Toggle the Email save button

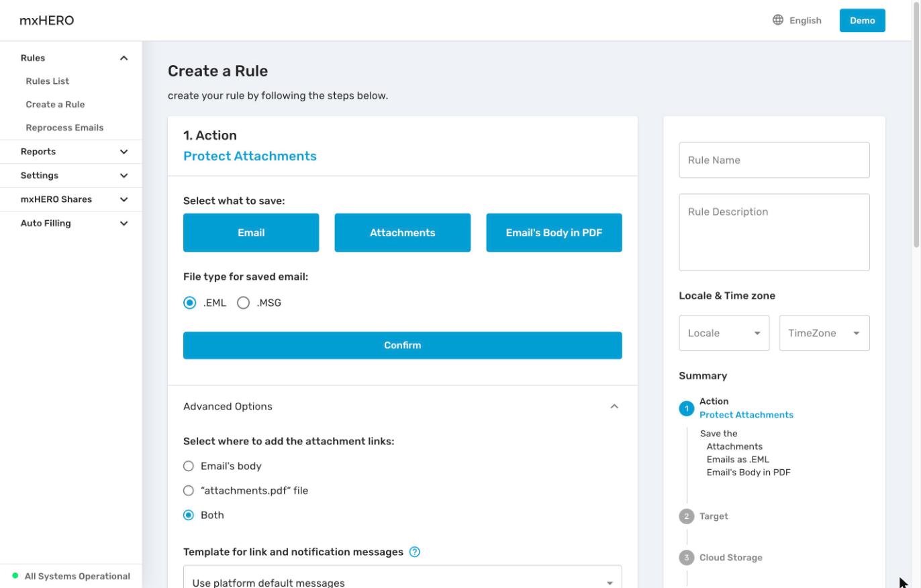[x=251, y=233]
